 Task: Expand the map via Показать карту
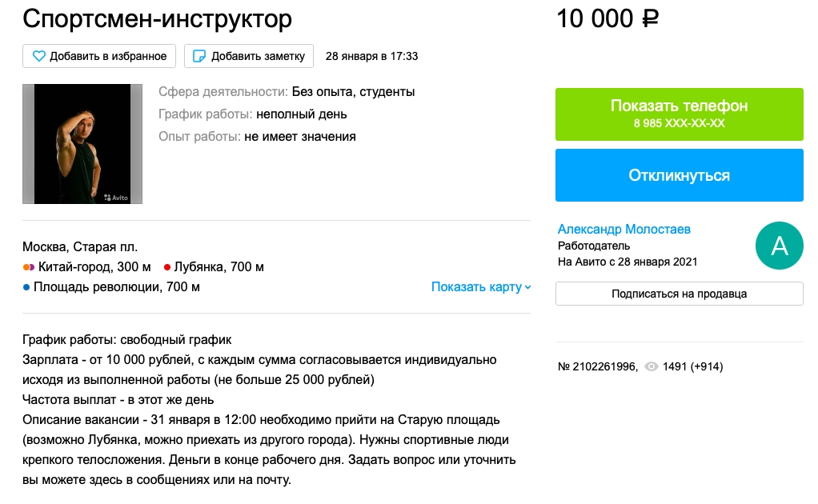476,287
